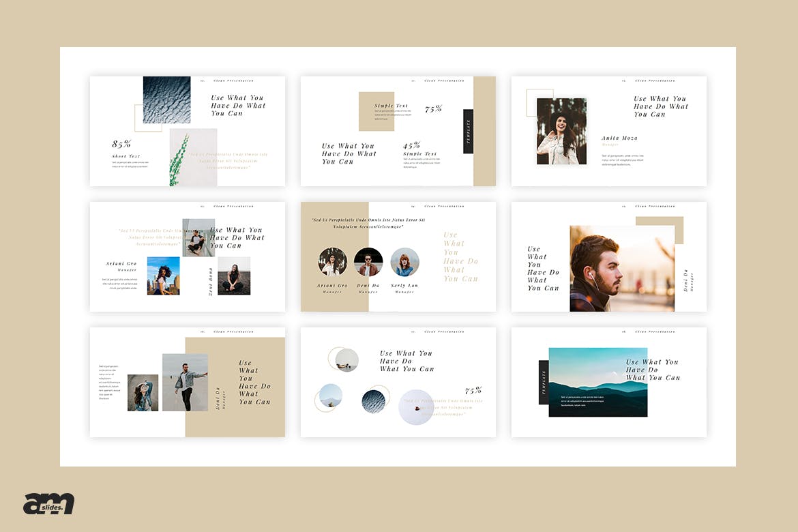Click the black TEMPLATE label beside 75%
Image resolution: width=798 pixels, height=532 pixels.
[468, 131]
